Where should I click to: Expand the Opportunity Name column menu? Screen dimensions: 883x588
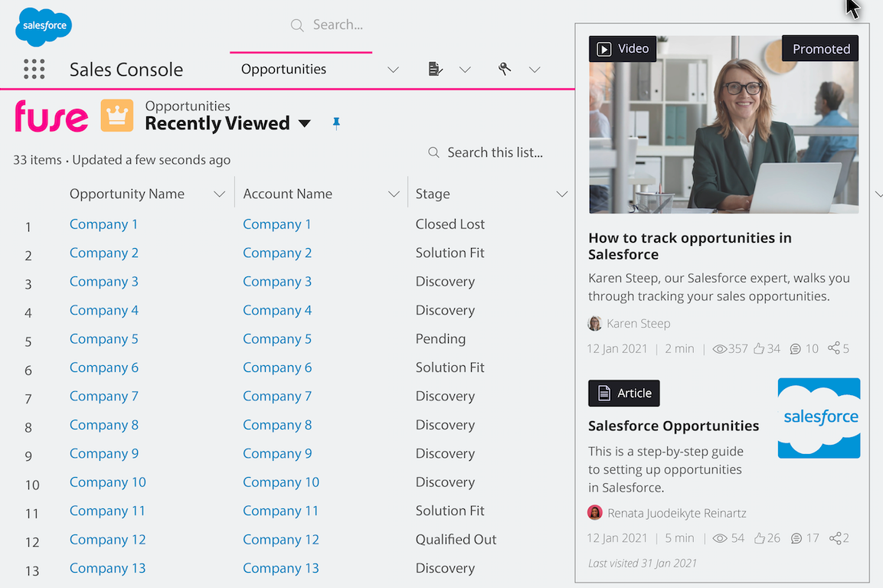click(220, 193)
